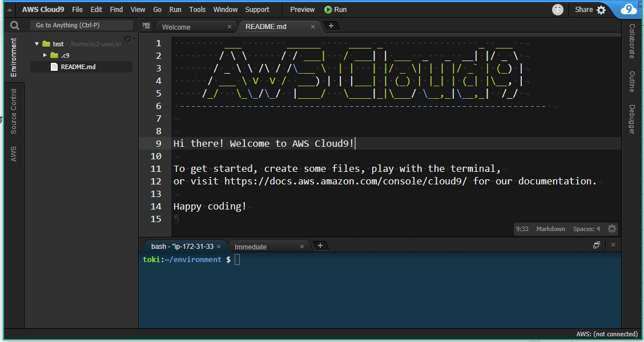This screenshot has height=342, width=644.
Task: Select the test folder icon in the tree
Action: tap(46, 43)
